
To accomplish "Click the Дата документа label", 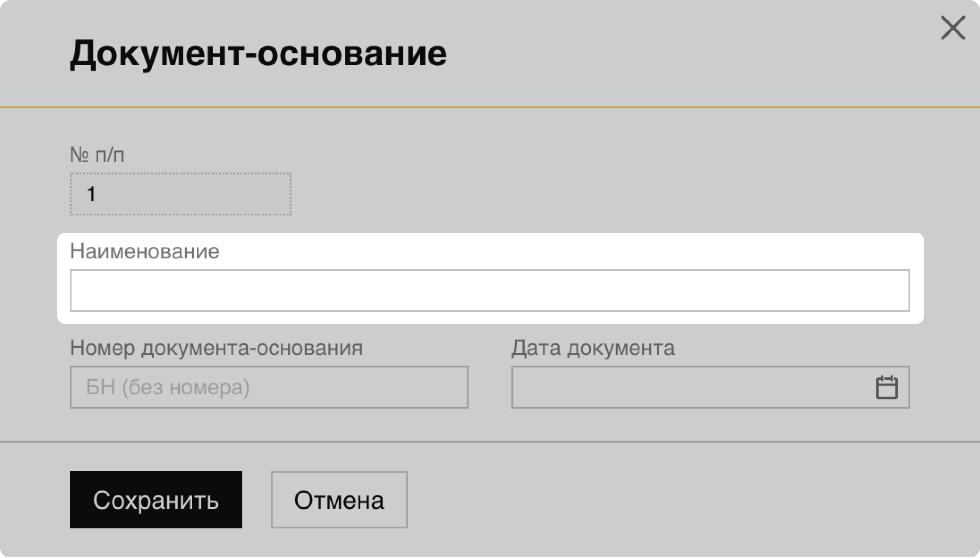I will pos(593,348).
